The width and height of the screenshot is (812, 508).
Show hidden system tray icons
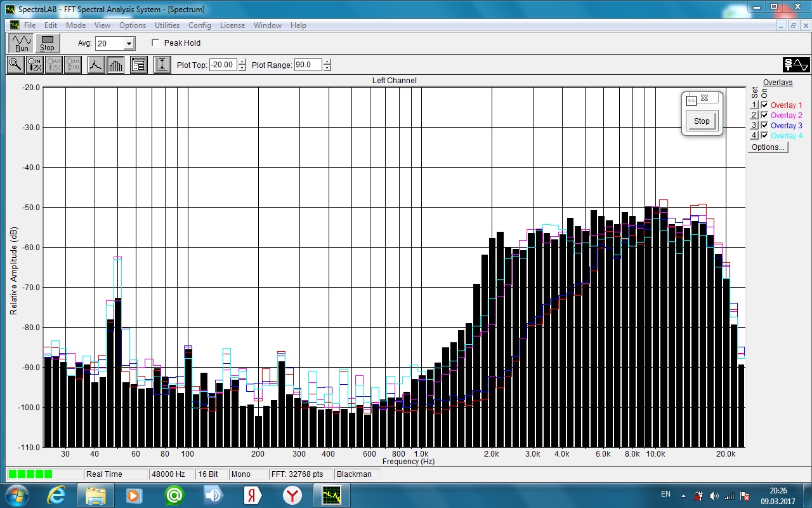[x=683, y=495]
